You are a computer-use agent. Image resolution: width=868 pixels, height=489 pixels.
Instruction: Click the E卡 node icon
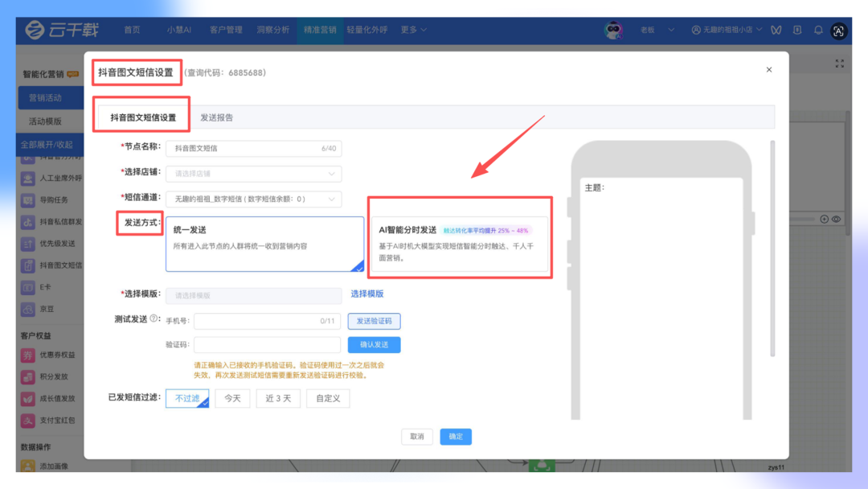click(x=27, y=287)
